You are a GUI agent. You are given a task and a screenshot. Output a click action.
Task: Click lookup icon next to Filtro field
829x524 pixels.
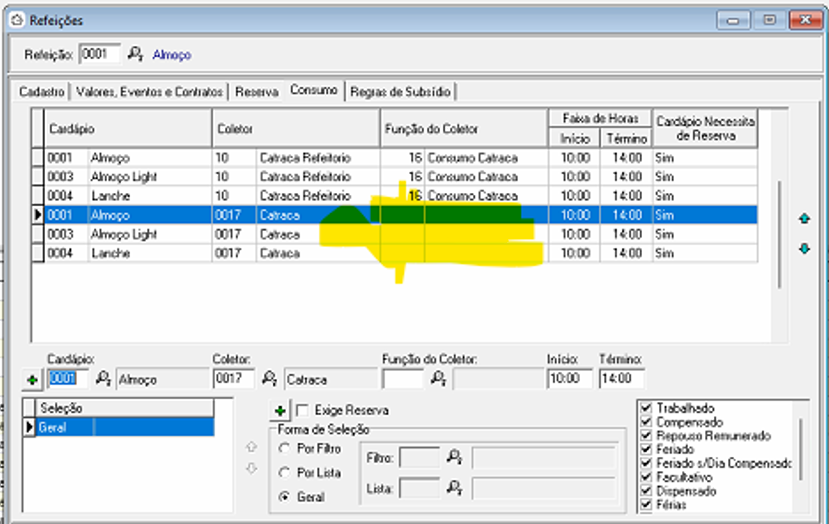(455, 458)
